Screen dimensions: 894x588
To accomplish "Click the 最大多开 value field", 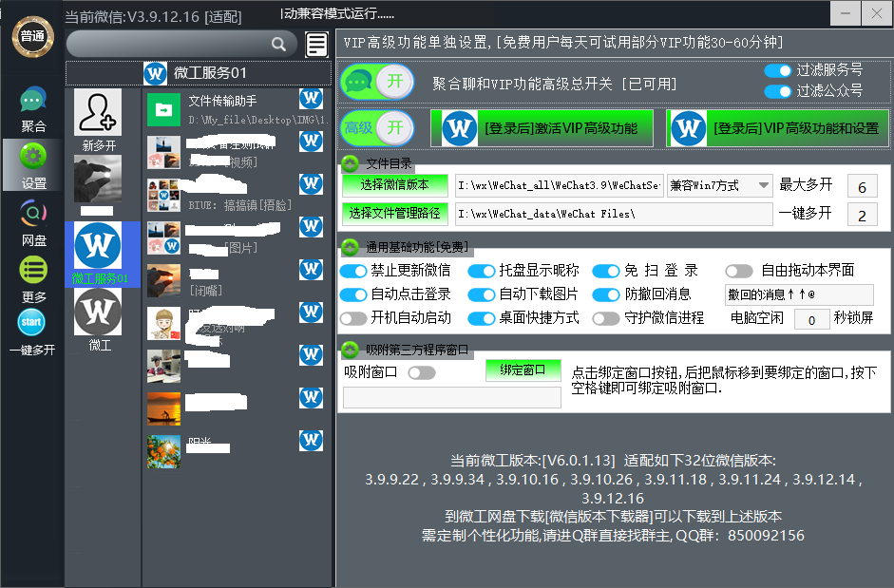I will (862, 186).
